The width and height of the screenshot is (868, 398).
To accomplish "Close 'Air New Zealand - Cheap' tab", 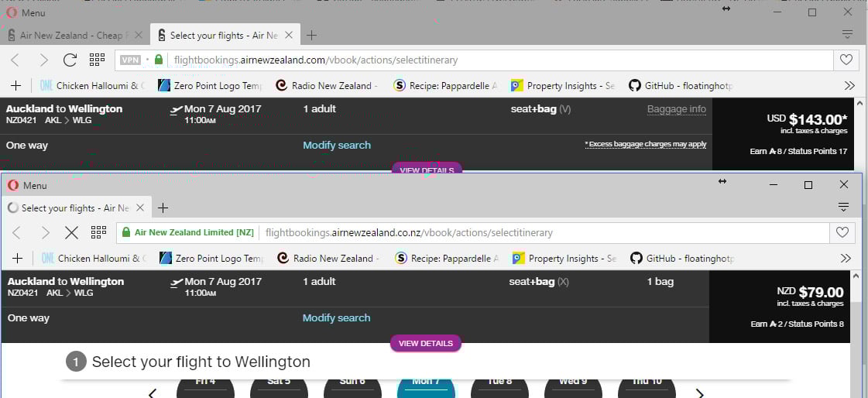I will 139,35.
